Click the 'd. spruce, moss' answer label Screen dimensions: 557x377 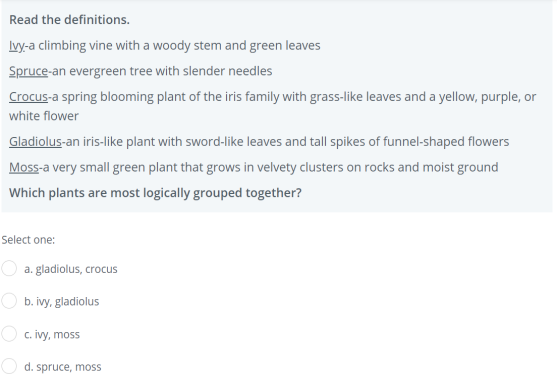pos(63,366)
